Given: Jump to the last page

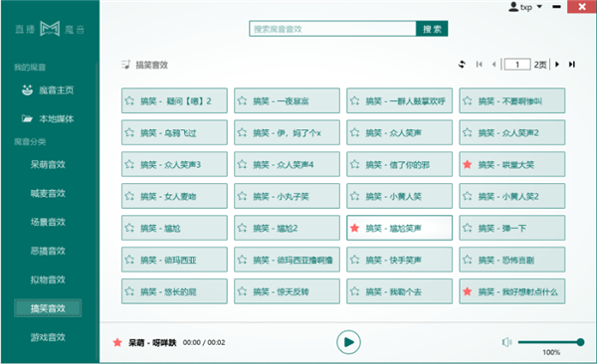Looking at the screenshot, I should click(572, 65).
